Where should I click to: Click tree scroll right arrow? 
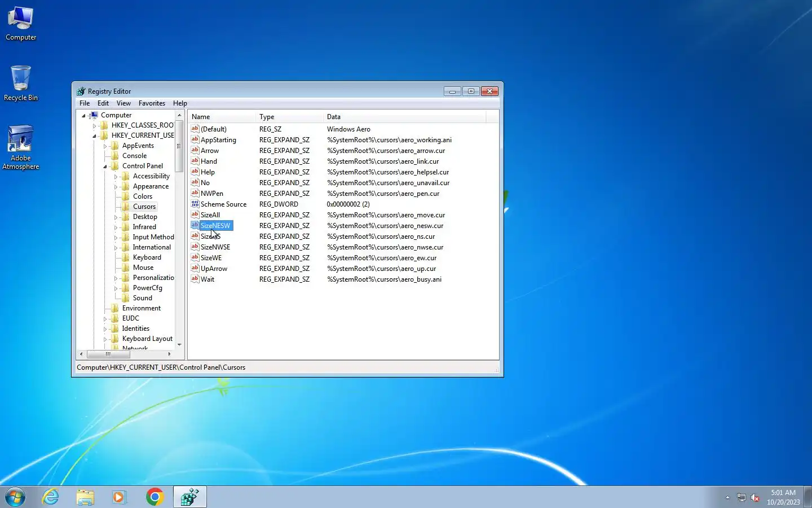(169, 354)
